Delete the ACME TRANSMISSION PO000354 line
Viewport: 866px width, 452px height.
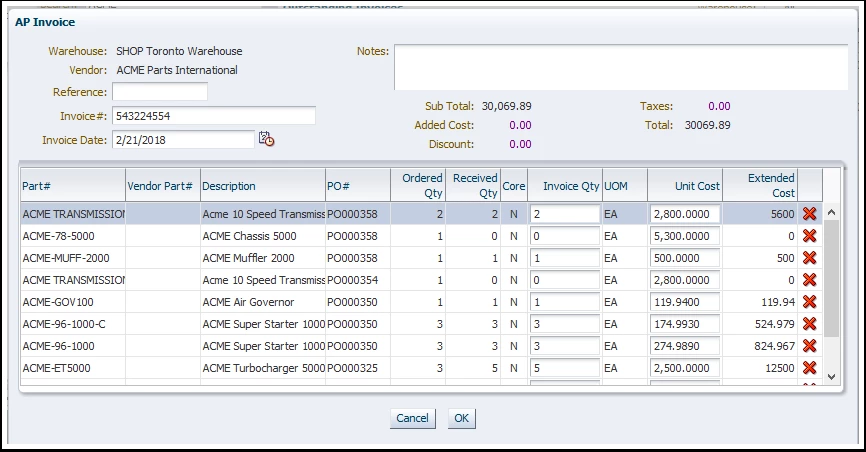coord(809,280)
